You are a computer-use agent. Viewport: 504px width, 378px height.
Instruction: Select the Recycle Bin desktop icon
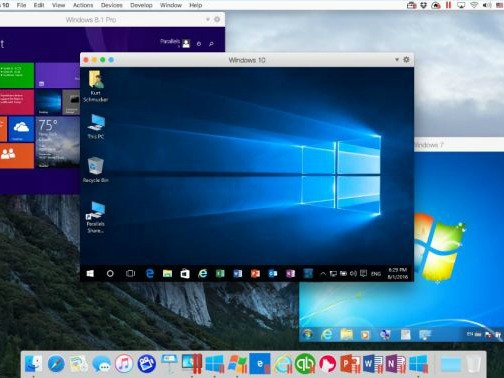96,169
